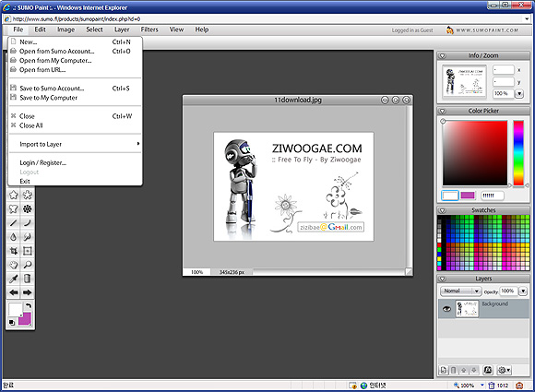Move layer up arrow in Layers panel
The image size is (535, 392).
tap(464, 370)
